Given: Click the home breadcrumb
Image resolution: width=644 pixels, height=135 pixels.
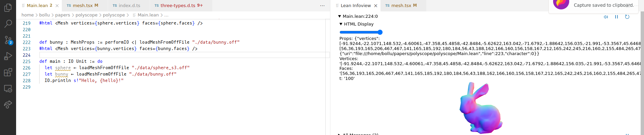Looking at the screenshot, I should (x=28, y=15).
